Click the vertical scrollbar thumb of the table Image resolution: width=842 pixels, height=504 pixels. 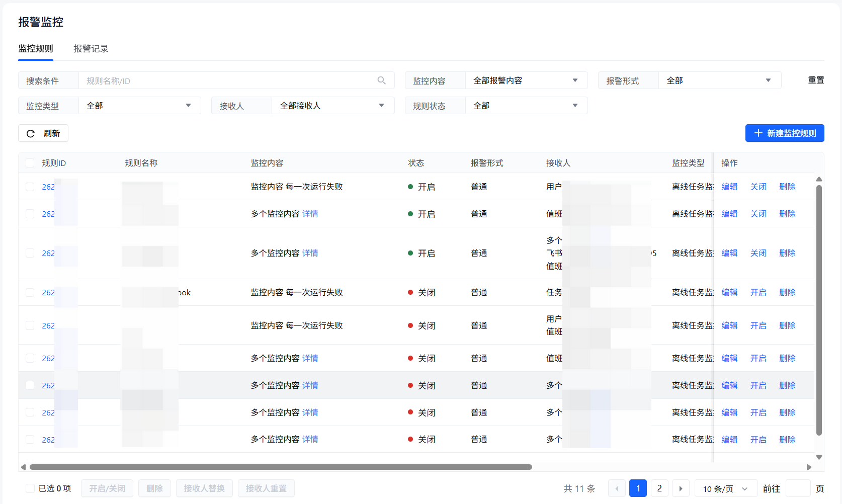click(x=819, y=310)
